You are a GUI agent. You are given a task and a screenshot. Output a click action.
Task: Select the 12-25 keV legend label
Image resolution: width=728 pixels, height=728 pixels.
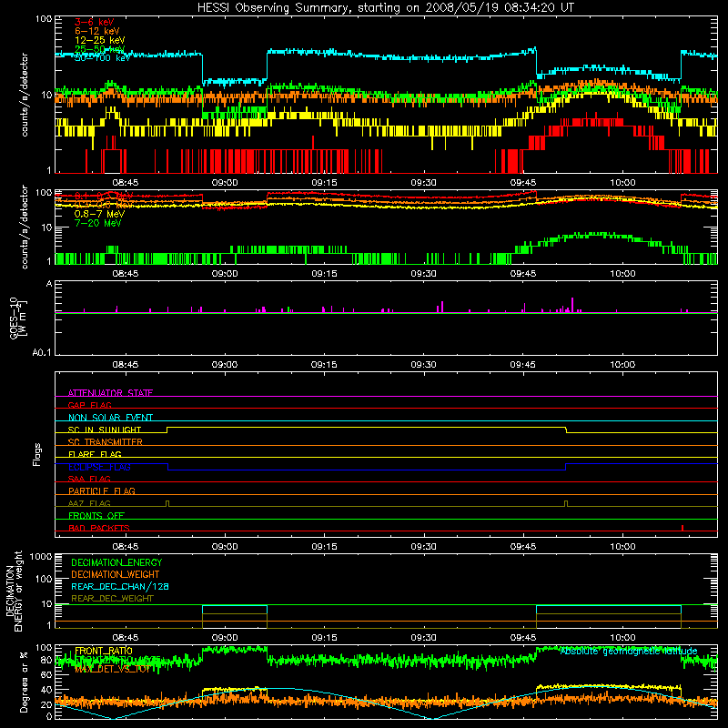tap(100, 40)
